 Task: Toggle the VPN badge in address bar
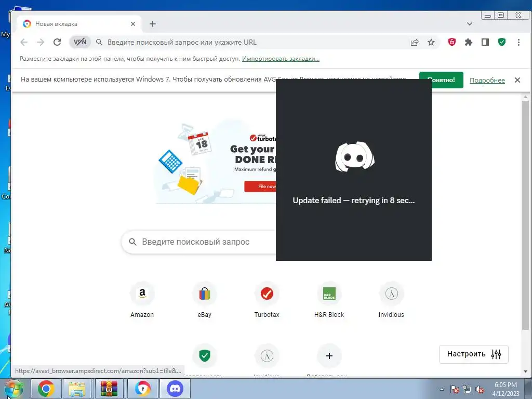80,42
